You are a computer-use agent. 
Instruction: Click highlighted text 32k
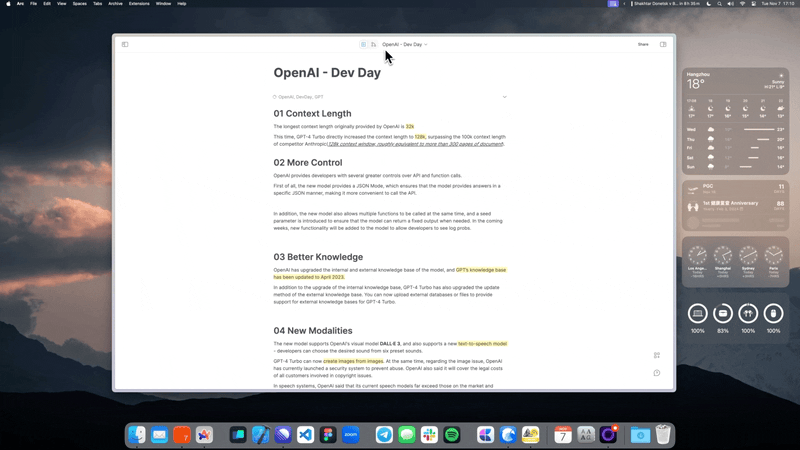point(410,127)
